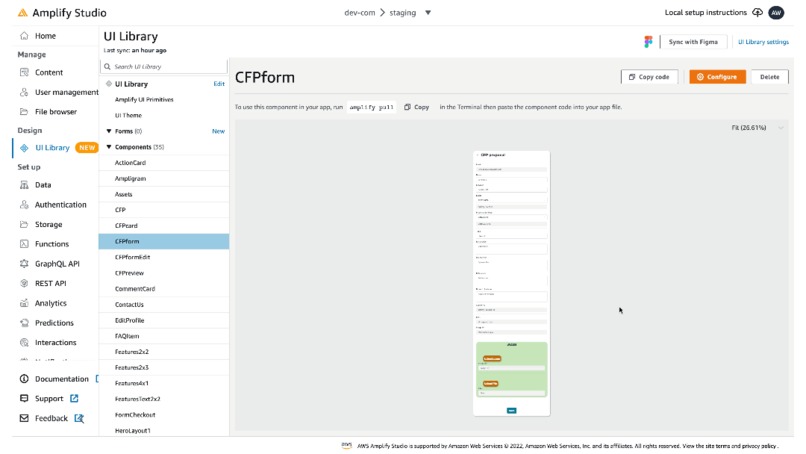This screenshot has width=806, height=454.
Task: Click the Predictions icon
Action: tap(24, 323)
